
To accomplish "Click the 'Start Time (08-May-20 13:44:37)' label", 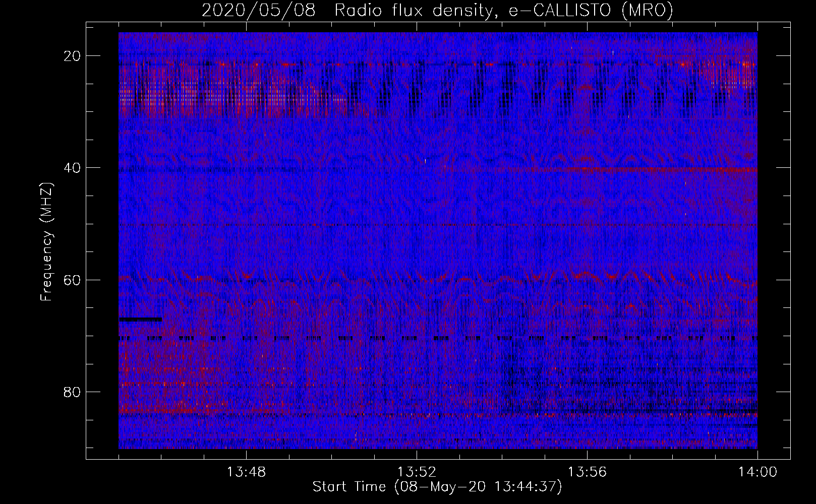I will 437,487.
